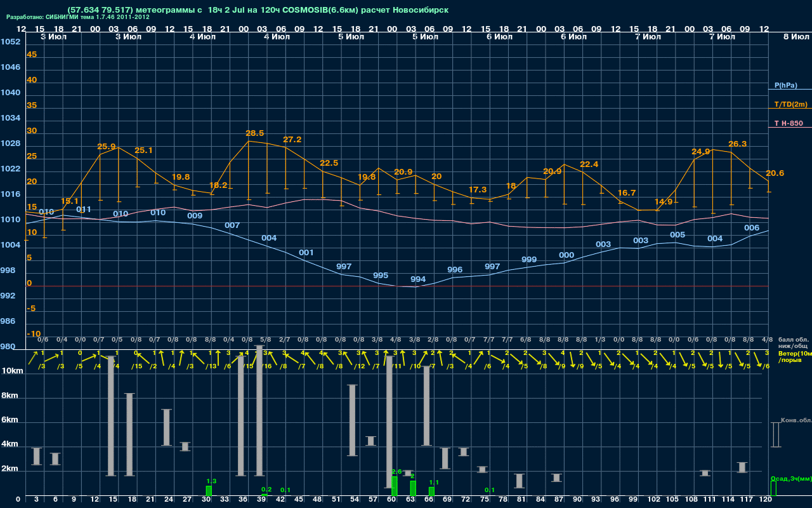Click the temperature label '18.2'
Screen dimensions: 812x508
click(218, 185)
